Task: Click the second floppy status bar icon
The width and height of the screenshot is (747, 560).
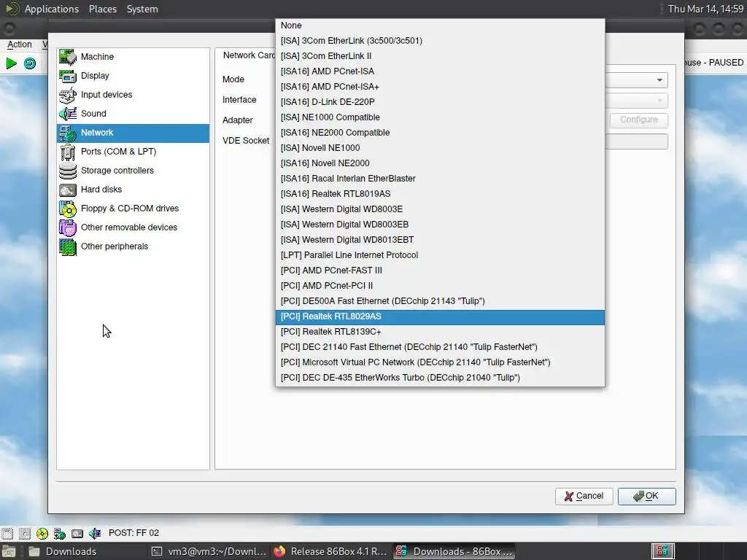Action: (25, 533)
